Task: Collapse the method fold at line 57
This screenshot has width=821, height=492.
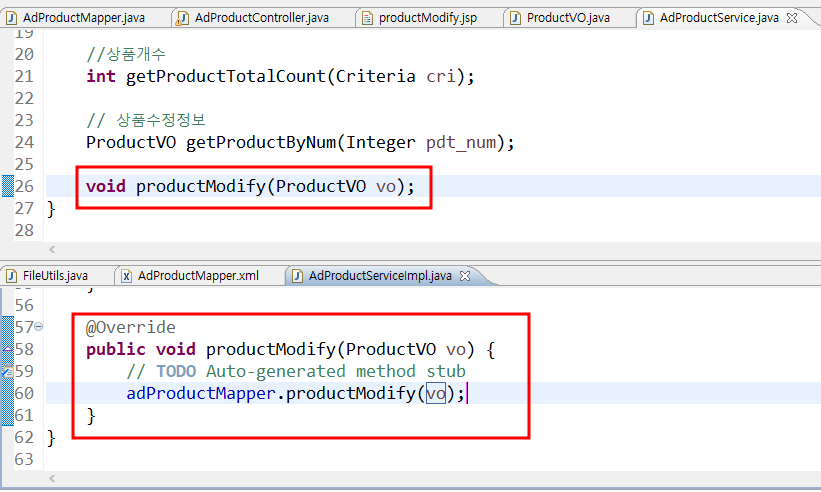Action: point(38,327)
